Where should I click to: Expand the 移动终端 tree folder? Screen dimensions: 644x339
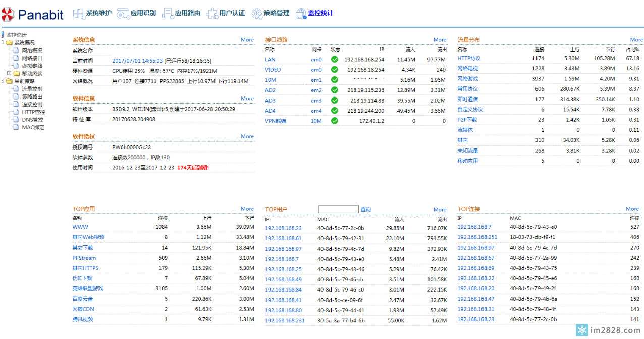9,74
